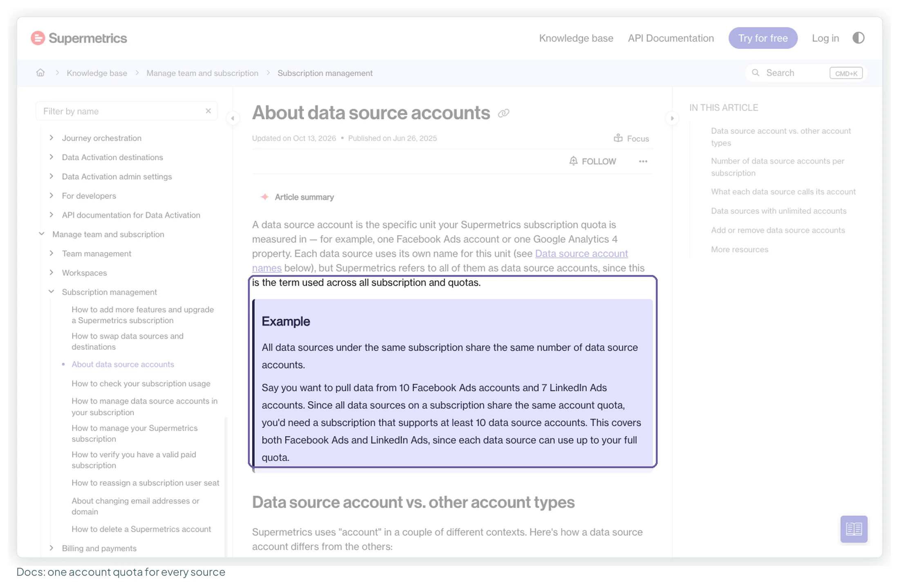The width and height of the screenshot is (899, 588).
Task: Expand Journey orchestration section
Action: (x=51, y=138)
